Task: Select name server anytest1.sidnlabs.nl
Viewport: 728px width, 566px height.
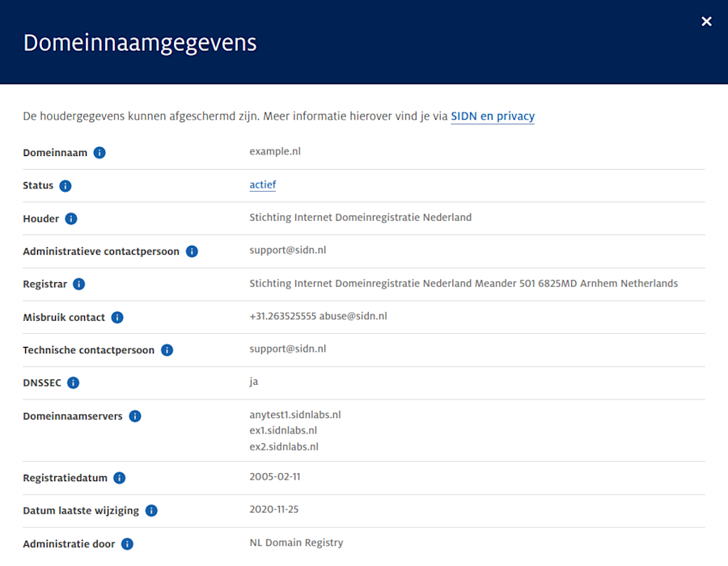Action: 295,415
